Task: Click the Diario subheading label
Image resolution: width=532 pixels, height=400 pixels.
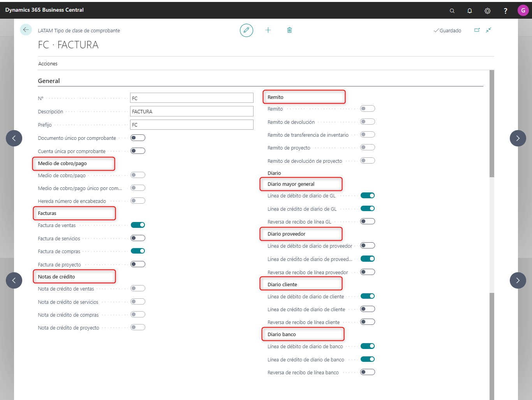Action: (x=274, y=173)
